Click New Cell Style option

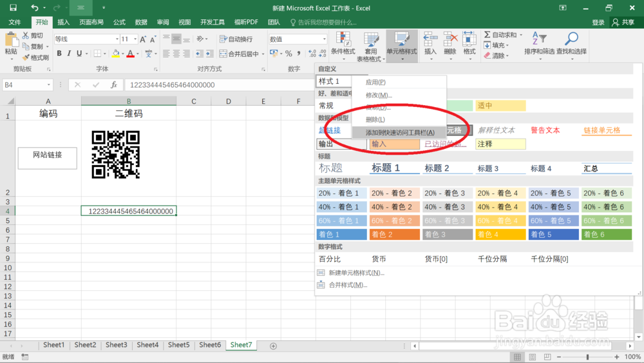(x=357, y=273)
